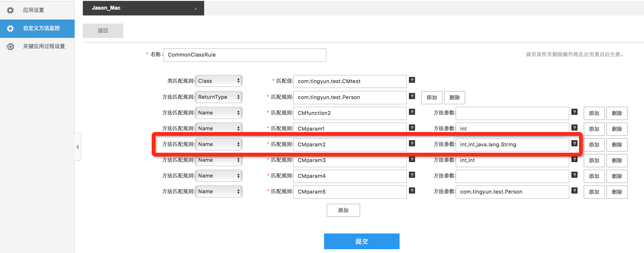Click gear icon for 关键应用过程设置
This screenshot has height=253, width=644.
[10, 46]
